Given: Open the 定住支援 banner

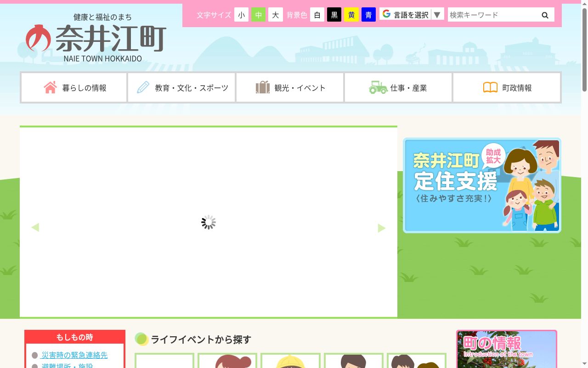Looking at the screenshot, I should [482, 185].
